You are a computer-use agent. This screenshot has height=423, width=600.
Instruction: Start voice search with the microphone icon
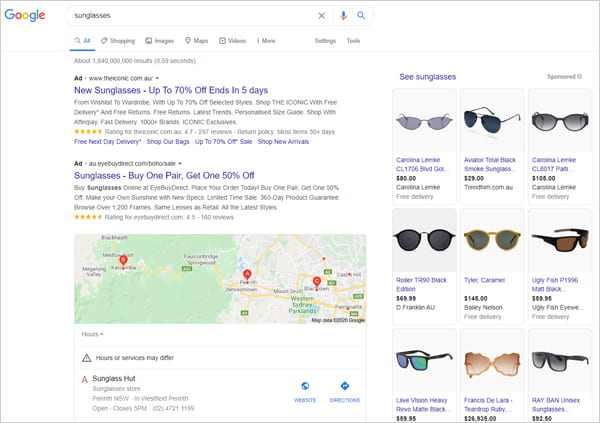point(343,15)
